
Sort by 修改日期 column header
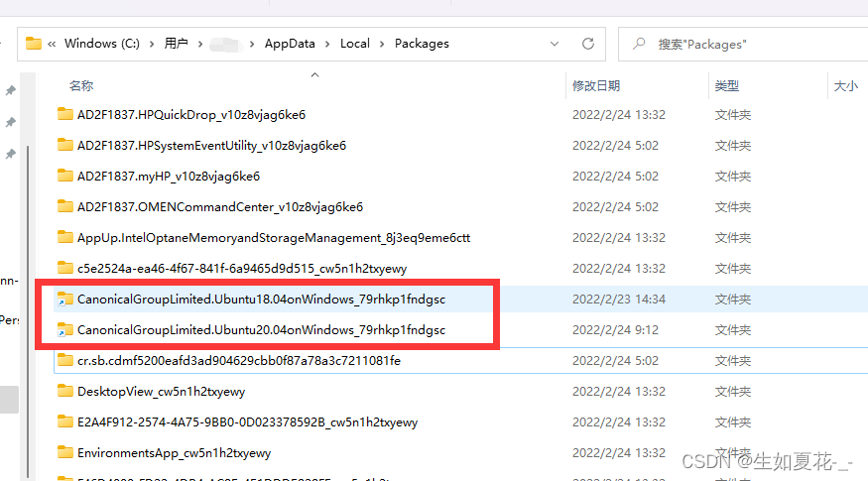click(x=596, y=86)
